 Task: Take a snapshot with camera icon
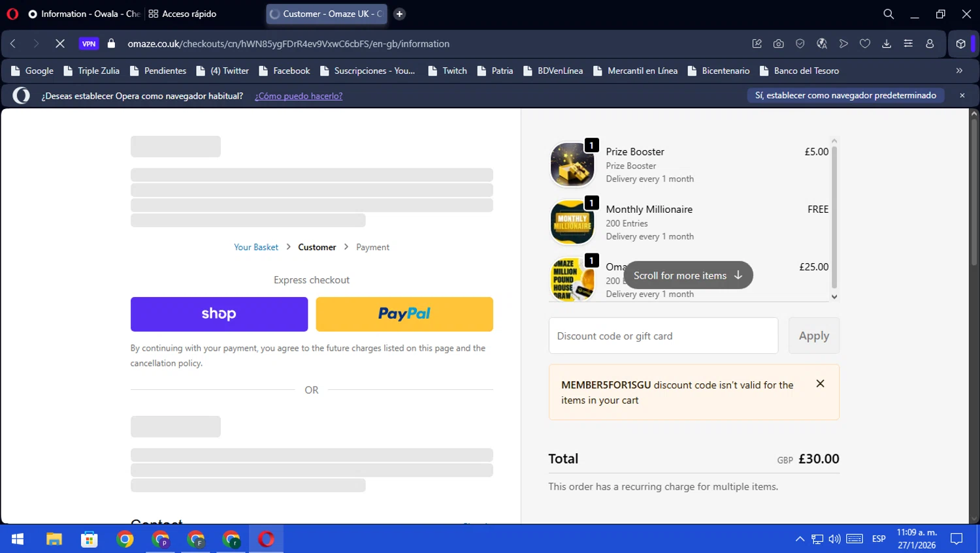[778, 44]
